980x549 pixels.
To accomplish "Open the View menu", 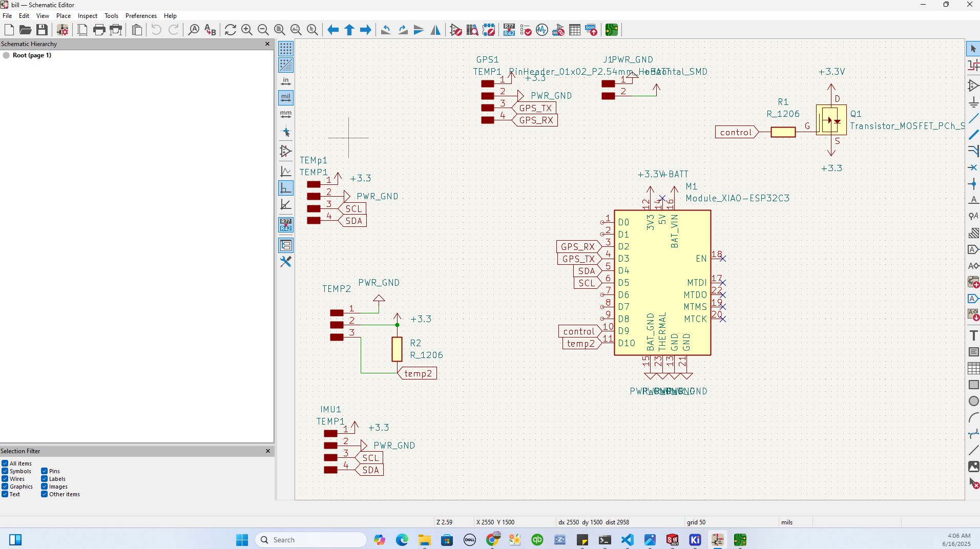I will tap(43, 16).
